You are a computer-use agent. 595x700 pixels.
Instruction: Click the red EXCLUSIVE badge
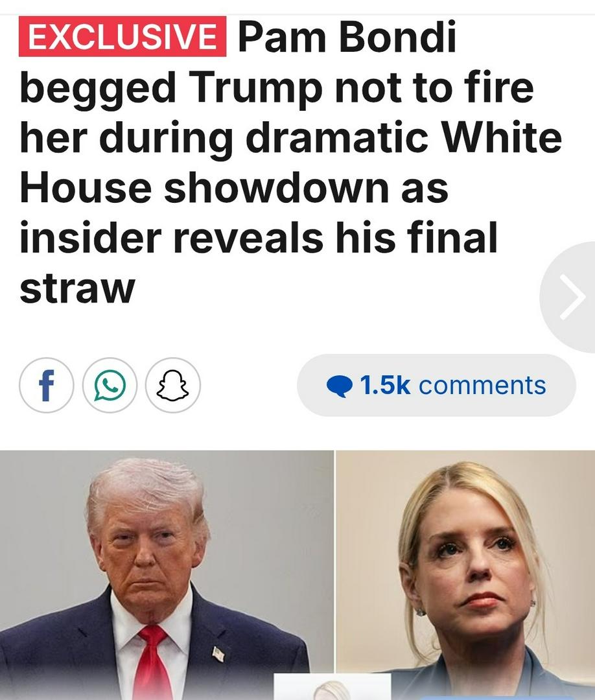tap(122, 36)
